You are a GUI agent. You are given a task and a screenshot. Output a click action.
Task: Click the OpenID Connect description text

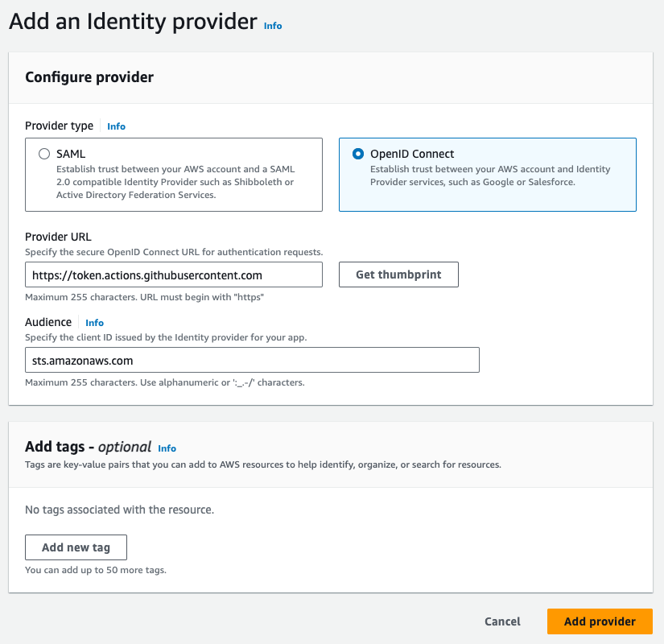pyautogui.click(x=489, y=175)
